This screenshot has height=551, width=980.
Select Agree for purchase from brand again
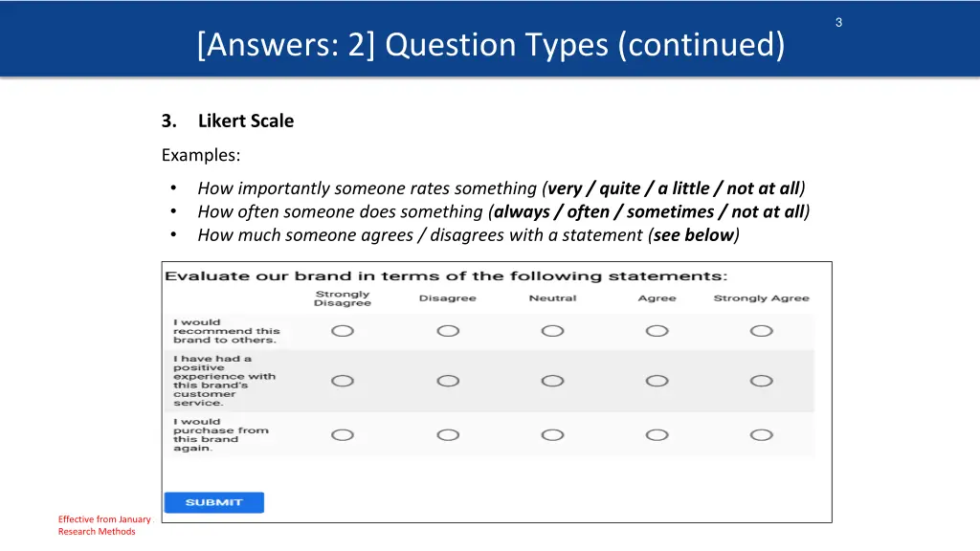[657, 435]
